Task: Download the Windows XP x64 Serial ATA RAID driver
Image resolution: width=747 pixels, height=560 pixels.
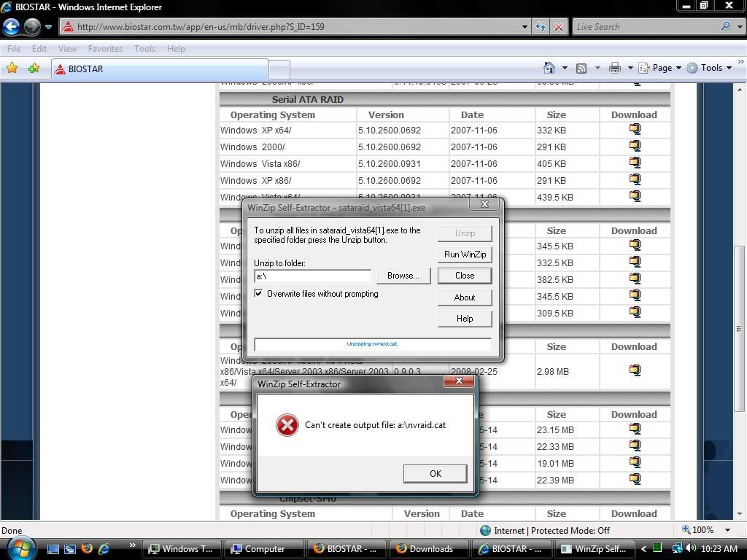Action: [635, 130]
